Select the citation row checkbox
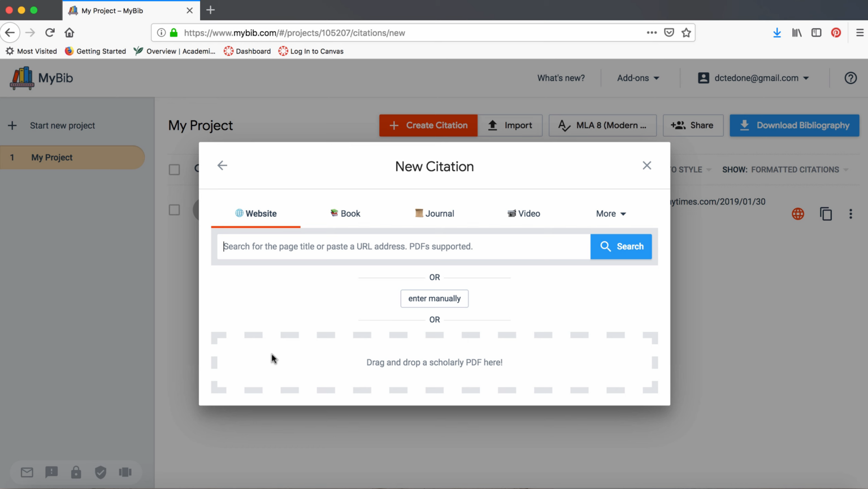The width and height of the screenshot is (868, 489). (x=174, y=209)
